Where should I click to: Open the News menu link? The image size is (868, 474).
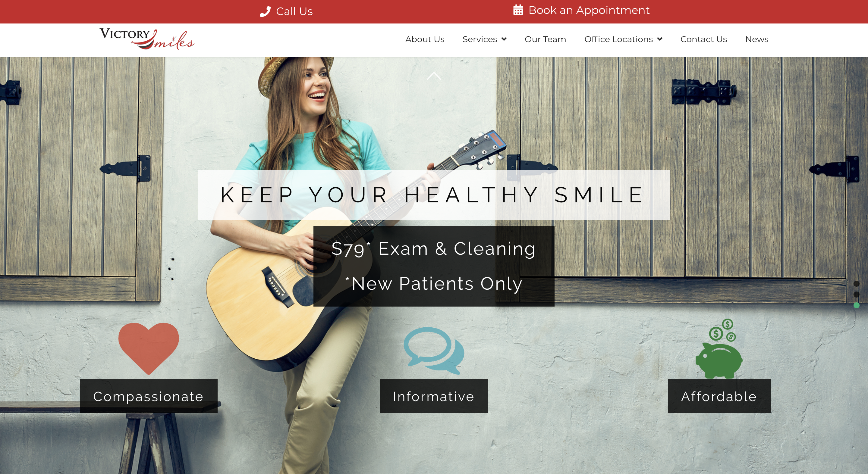(756, 39)
